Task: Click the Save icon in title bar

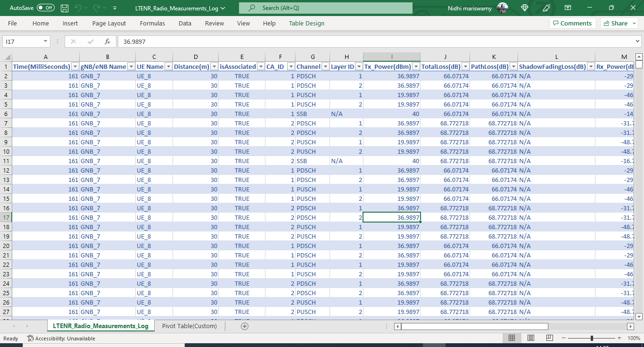Action: coord(65,8)
